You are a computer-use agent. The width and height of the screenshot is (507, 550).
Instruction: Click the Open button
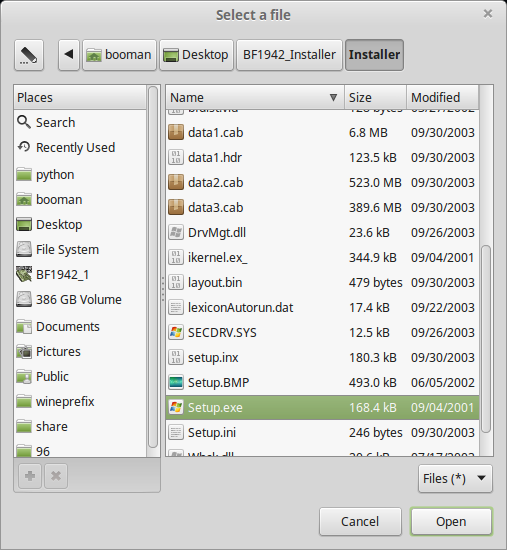451,522
